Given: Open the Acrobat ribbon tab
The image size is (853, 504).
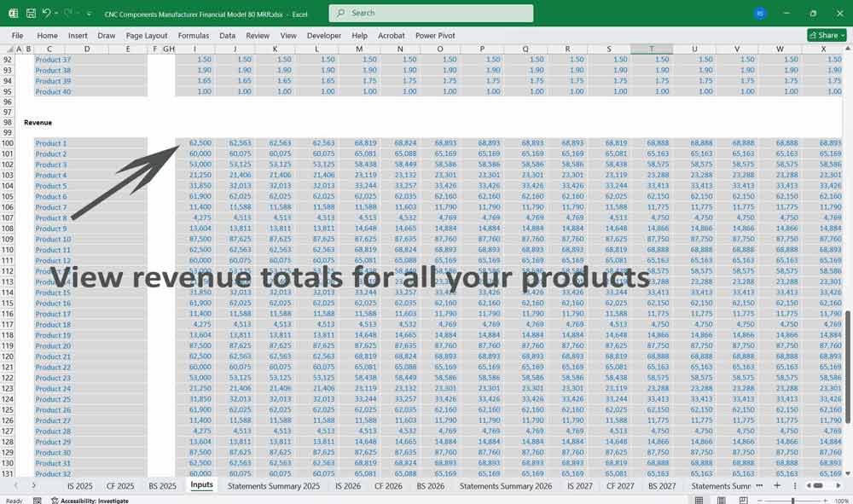Looking at the screenshot, I should (x=392, y=35).
